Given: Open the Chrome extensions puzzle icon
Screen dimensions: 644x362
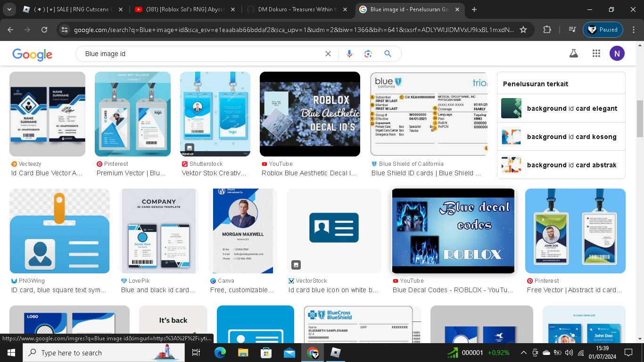Looking at the screenshot, I should click(547, 30).
